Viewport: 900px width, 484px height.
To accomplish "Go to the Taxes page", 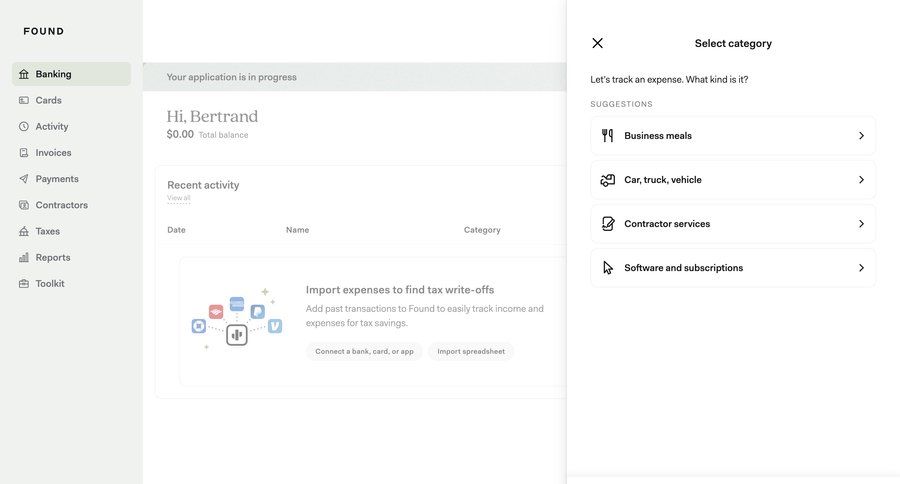I will click(71, 231).
